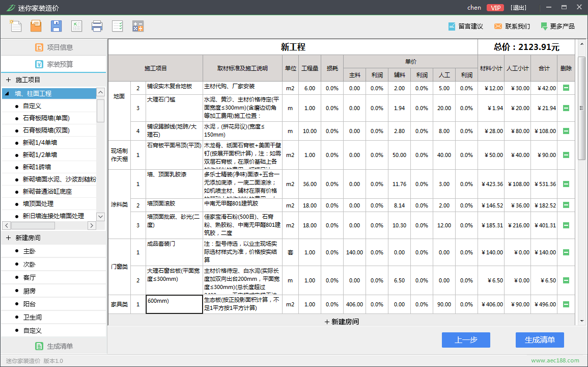Delete the 大理石门槛 row with green minus

coord(566,108)
